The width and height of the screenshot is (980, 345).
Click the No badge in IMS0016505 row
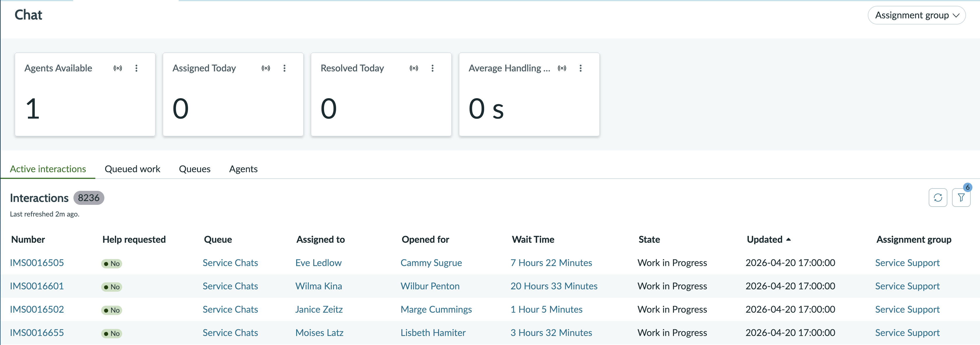111,264
